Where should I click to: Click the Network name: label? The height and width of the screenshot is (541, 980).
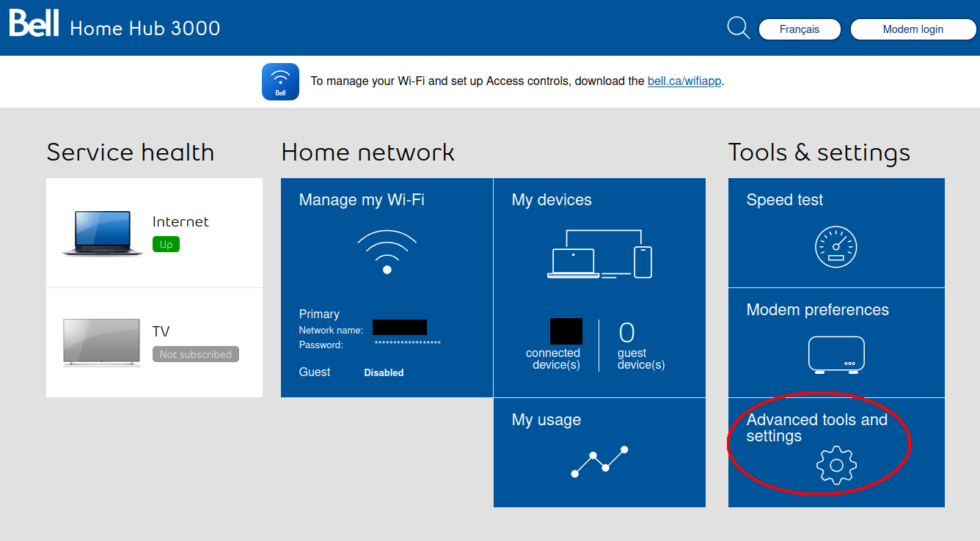click(331, 331)
